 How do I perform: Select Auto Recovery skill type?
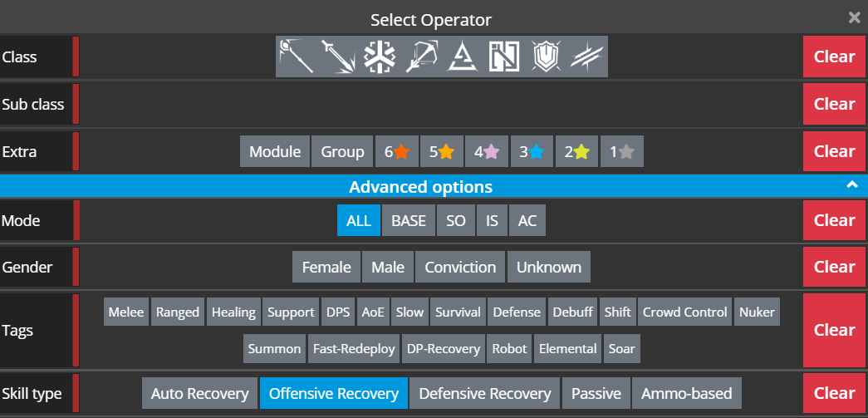click(x=200, y=393)
